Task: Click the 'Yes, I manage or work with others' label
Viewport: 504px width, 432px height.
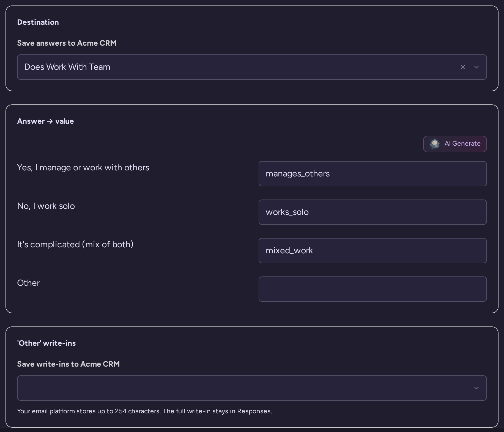Action: click(x=83, y=168)
